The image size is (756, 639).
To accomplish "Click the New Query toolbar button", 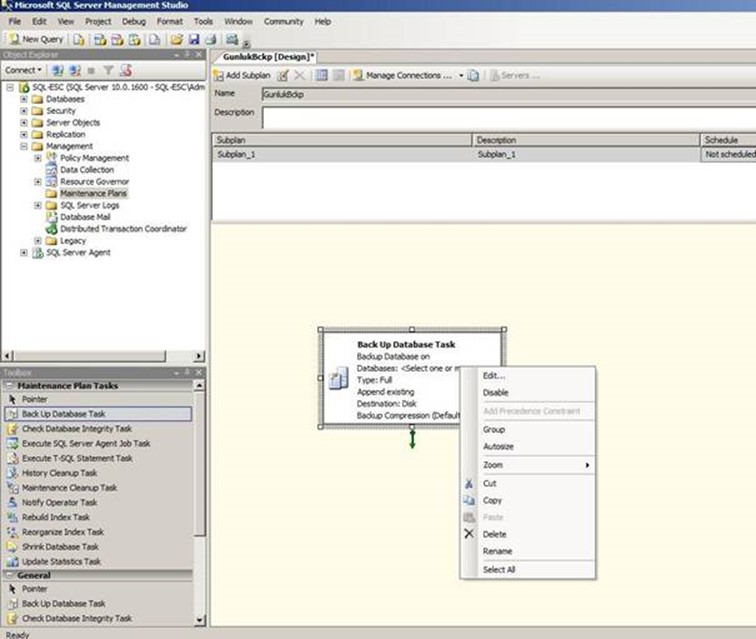I will click(x=36, y=40).
